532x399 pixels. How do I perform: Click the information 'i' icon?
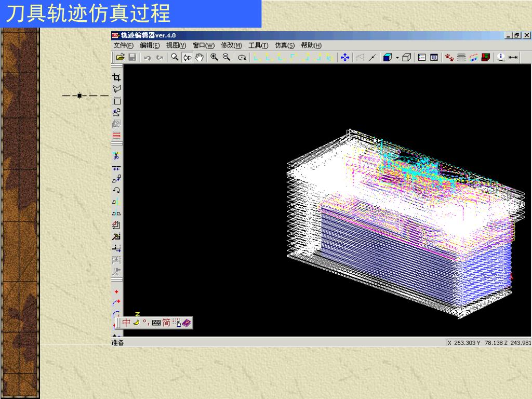click(x=501, y=57)
